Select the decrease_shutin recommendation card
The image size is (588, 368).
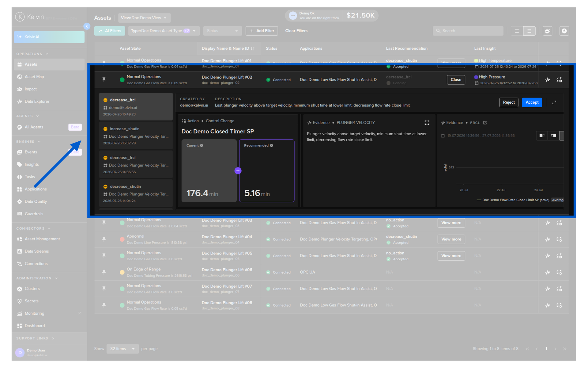pyautogui.click(x=136, y=193)
